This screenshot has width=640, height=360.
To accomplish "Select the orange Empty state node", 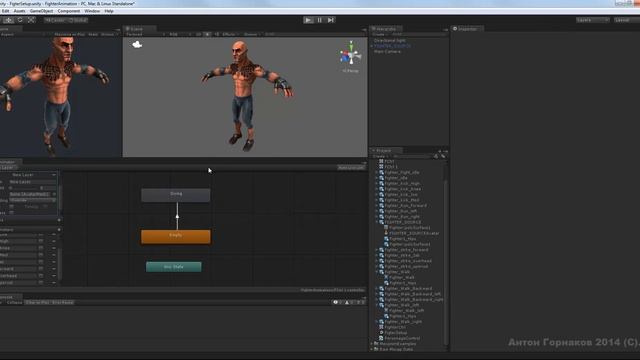I will point(176,237).
